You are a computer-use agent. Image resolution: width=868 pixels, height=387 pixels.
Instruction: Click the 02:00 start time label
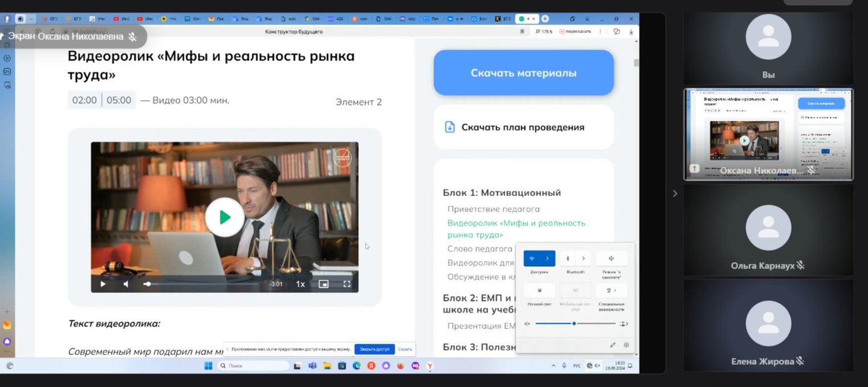(84, 100)
